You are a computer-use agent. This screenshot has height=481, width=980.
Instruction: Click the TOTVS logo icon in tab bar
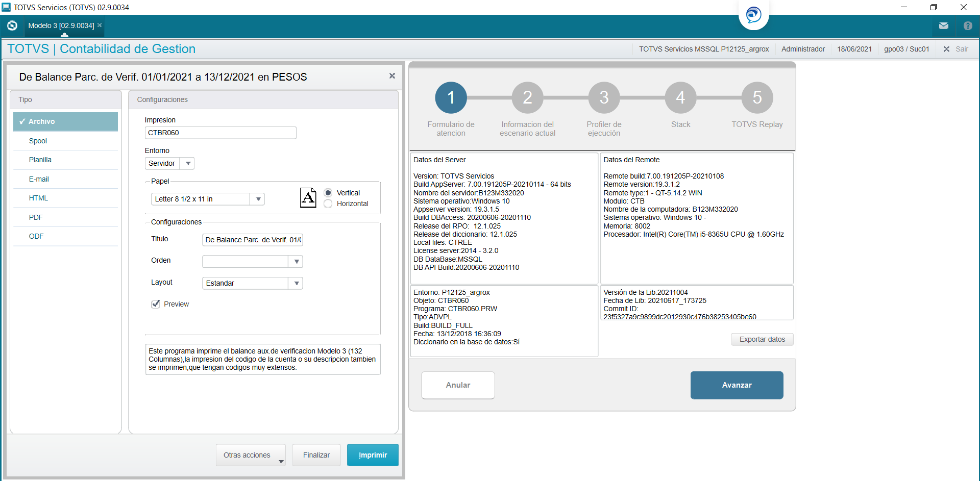pyautogui.click(x=12, y=26)
